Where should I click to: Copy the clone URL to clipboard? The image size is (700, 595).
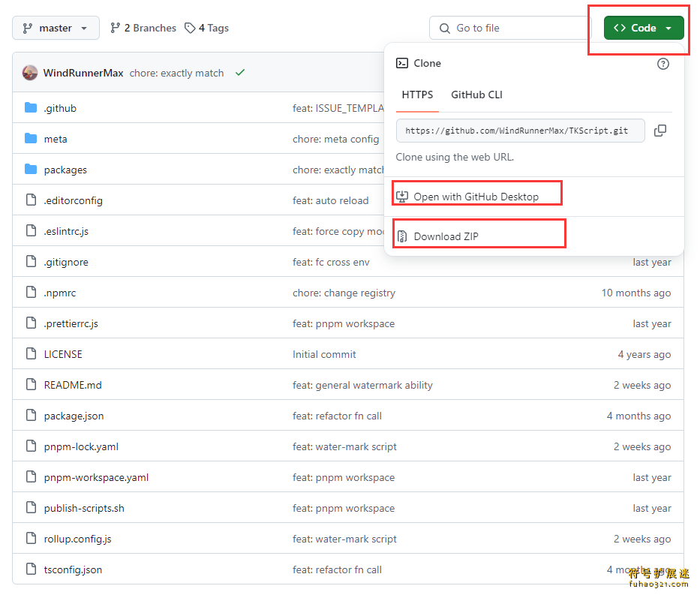(x=660, y=131)
